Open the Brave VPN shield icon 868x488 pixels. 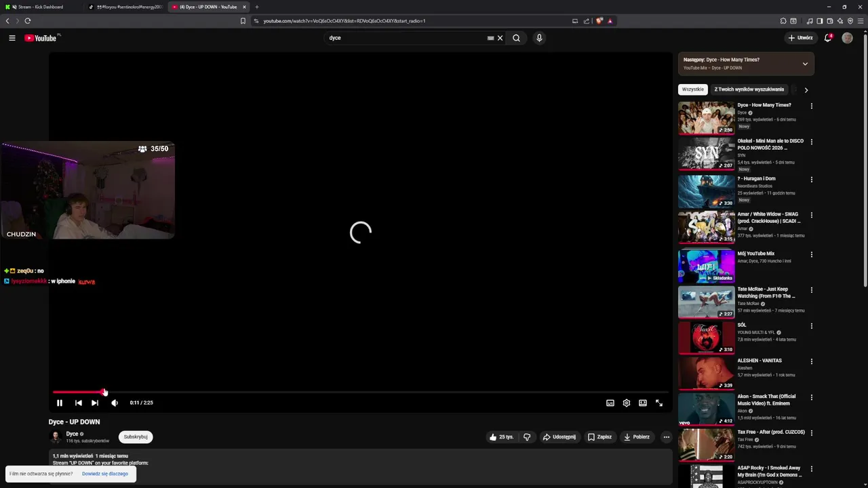coord(850,21)
